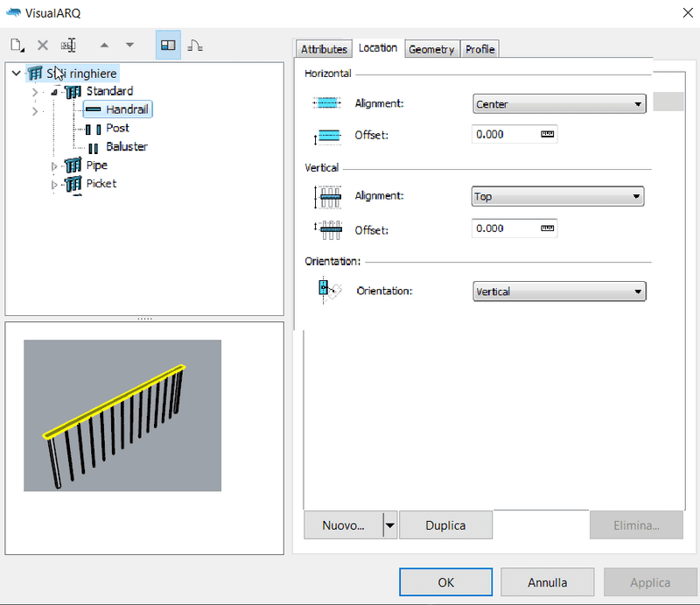This screenshot has height=605, width=700.
Task: Select the Pipe railing style
Action: tap(97, 165)
